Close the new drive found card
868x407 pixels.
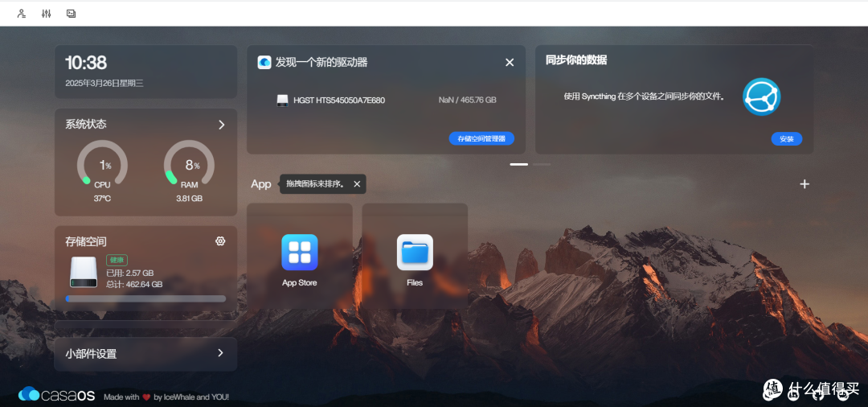click(510, 62)
